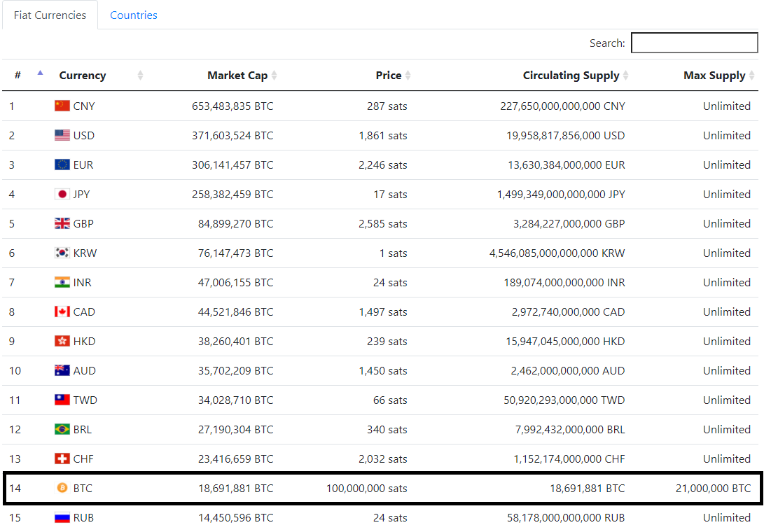The height and width of the screenshot is (532, 764).
Task: Click the price 100,000,000 sats
Action: 367,488
